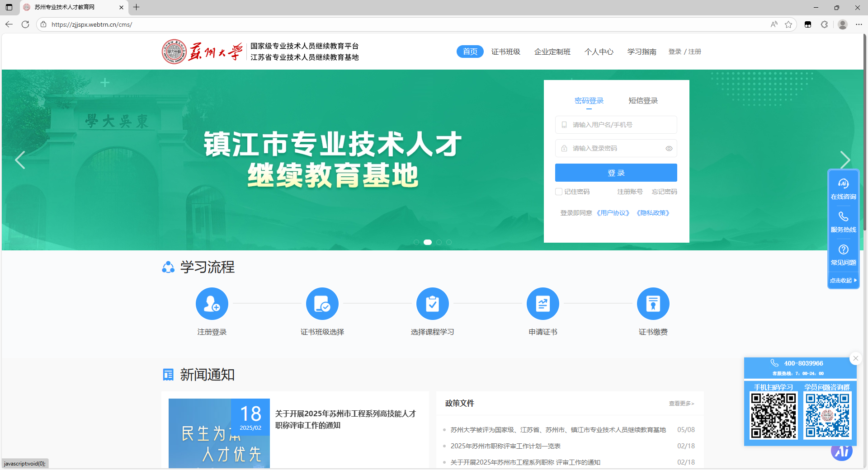Click the 注册登录 step icon
This screenshot has height=470, width=868.
pyautogui.click(x=212, y=304)
